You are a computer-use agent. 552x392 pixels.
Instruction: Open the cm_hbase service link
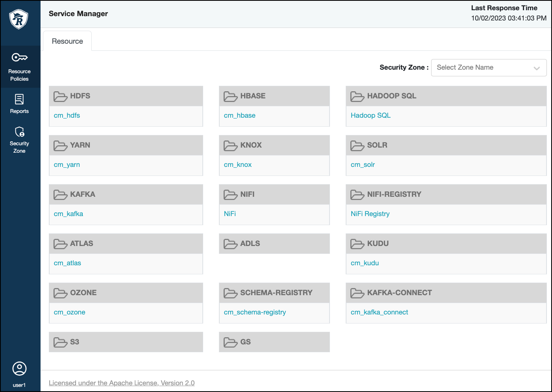point(239,115)
